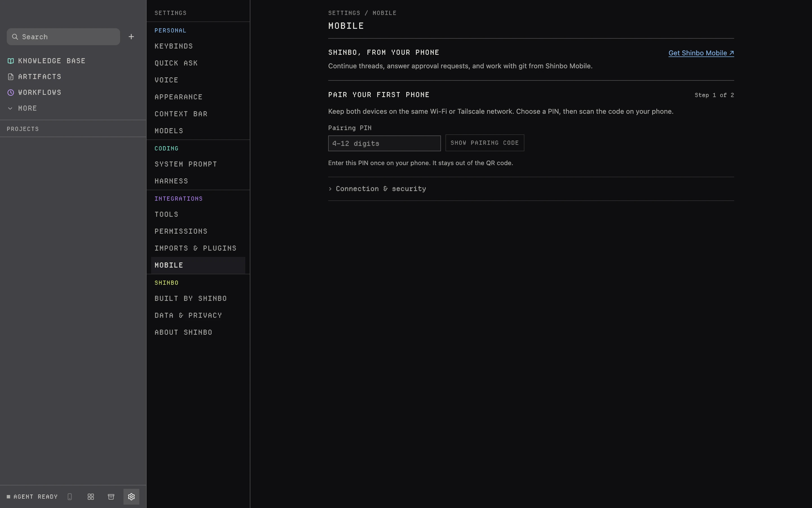Open the archive box icon in bottom bar
812x508 pixels.
pos(111,497)
